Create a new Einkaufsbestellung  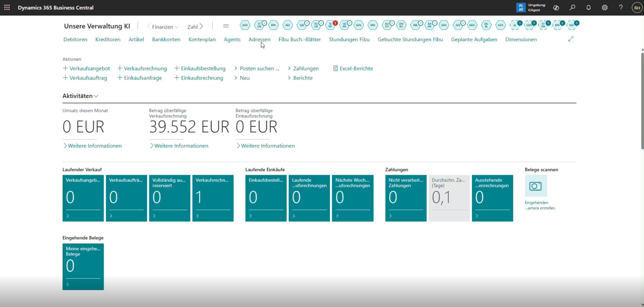(x=200, y=68)
